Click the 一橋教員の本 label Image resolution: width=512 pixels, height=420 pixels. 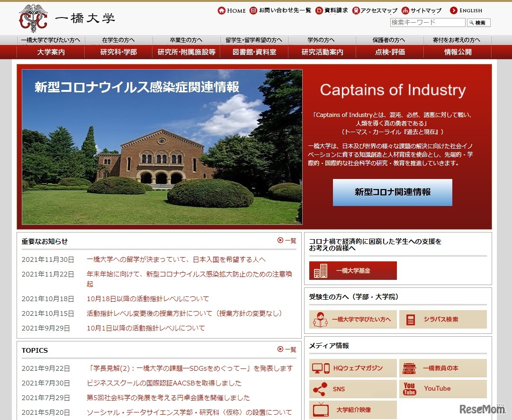(440, 368)
